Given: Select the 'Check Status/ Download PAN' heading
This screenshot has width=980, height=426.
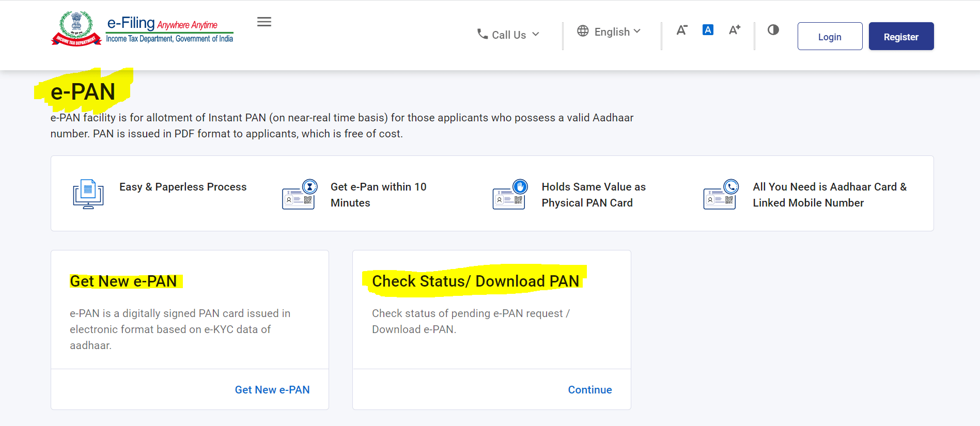Looking at the screenshot, I should tap(475, 281).
